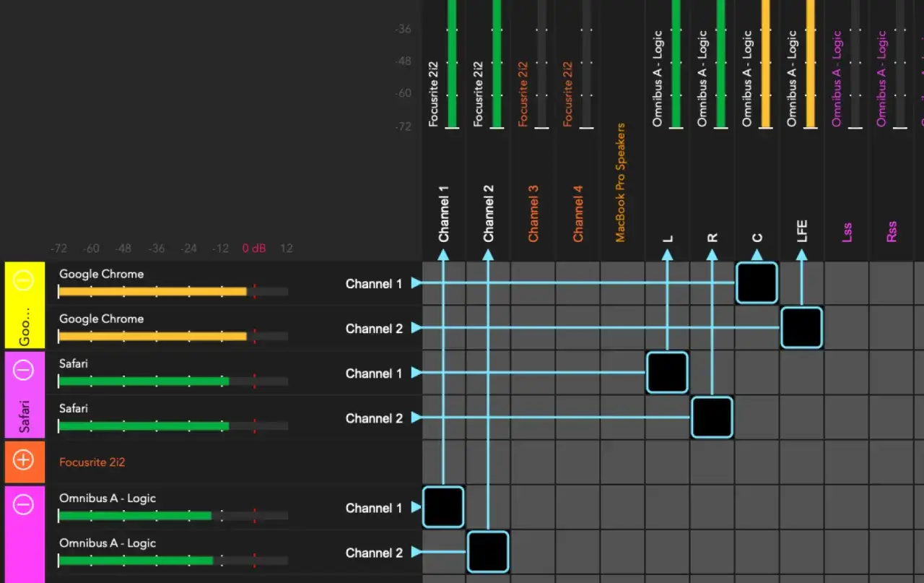Image resolution: width=924 pixels, height=583 pixels.
Task: Route Omnibus Channel 1 to MacBook Pro Speakers cell
Action: click(622, 506)
